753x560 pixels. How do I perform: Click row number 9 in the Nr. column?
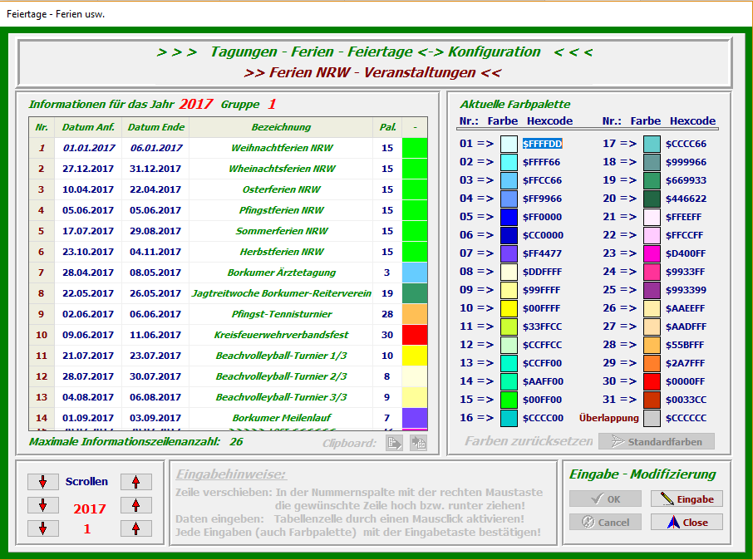point(41,314)
